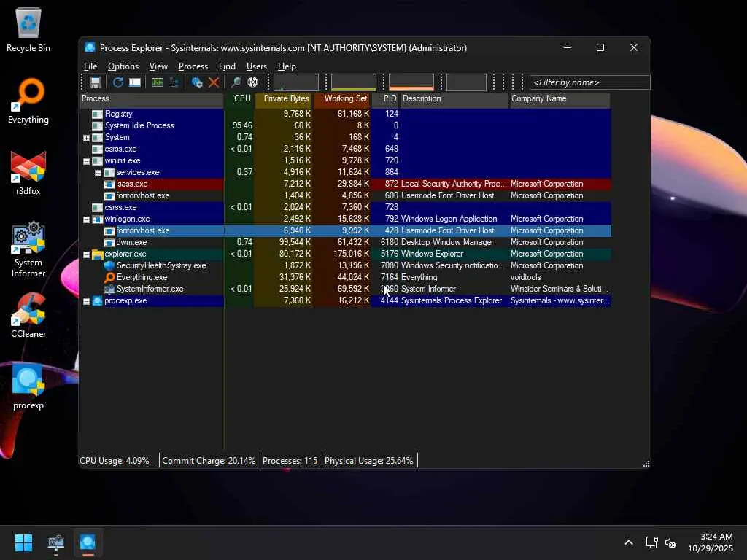This screenshot has height=560, width=747.
Task: Open the View menu
Action: click(x=158, y=66)
